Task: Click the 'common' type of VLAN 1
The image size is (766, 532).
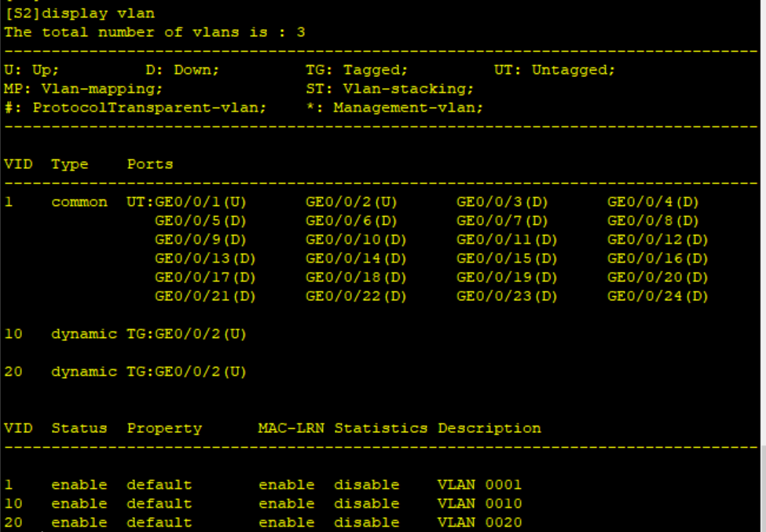Action: point(79,202)
